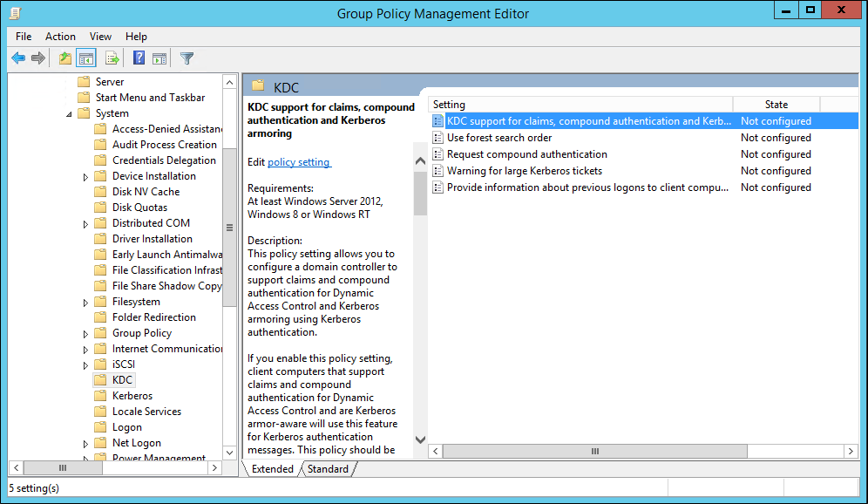Expand the Device Installation tree node
Screen dimensions: 868x504
[85, 175]
